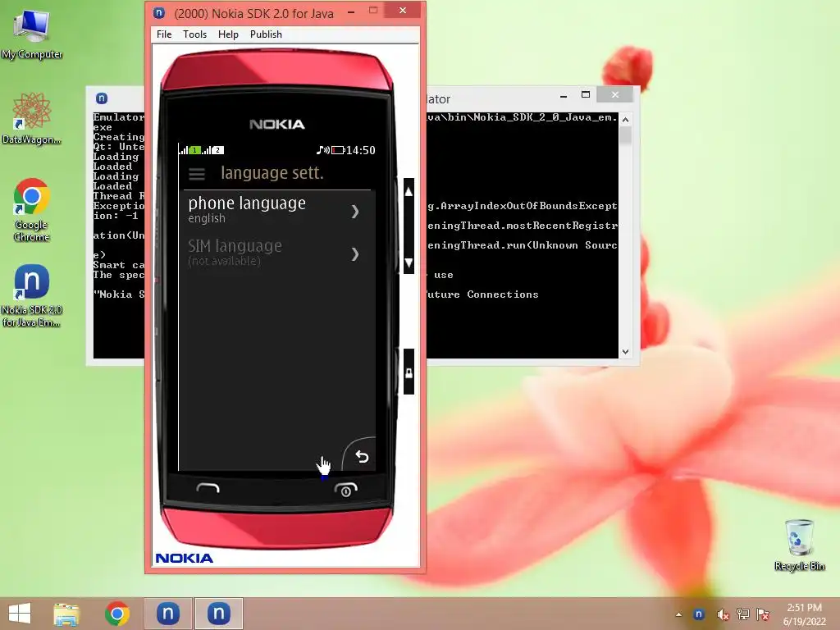Tap the SIM 1 signal indicator
Image resolution: width=840 pixels, height=630 pixels.
click(x=189, y=150)
